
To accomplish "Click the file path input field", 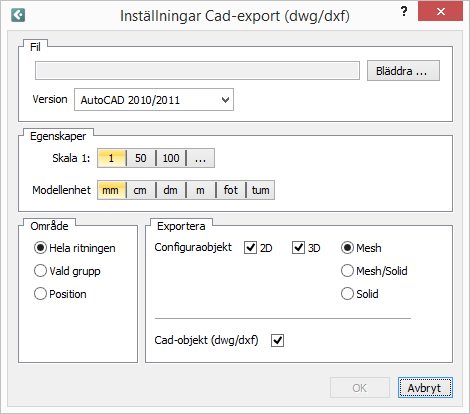I will pyautogui.click(x=197, y=71).
